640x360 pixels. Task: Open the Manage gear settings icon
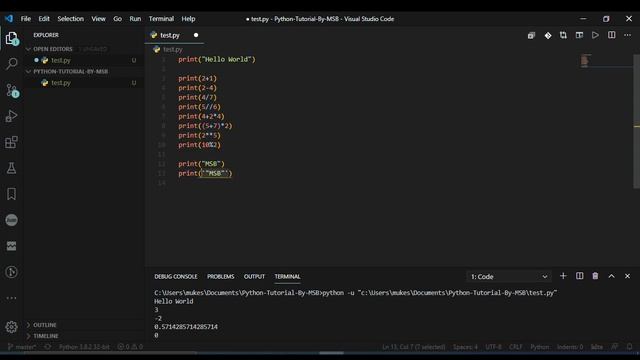(11, 327)
